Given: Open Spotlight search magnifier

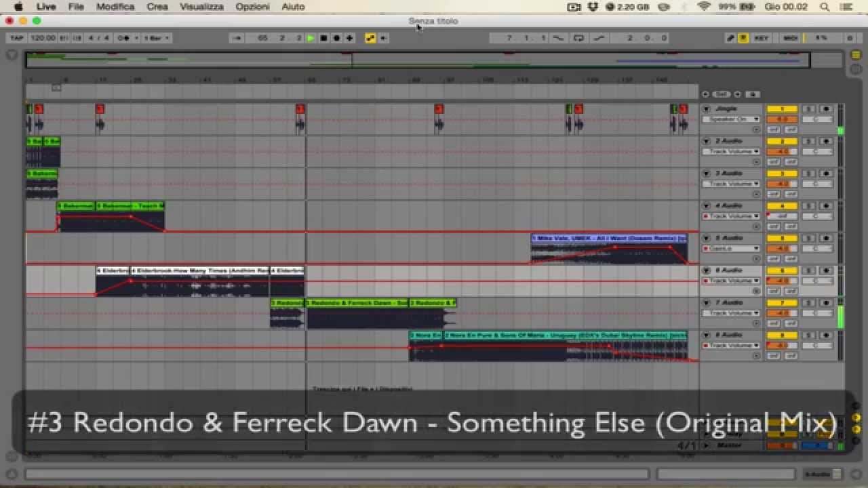Looking at the screenshot, I should coord(825,6).
